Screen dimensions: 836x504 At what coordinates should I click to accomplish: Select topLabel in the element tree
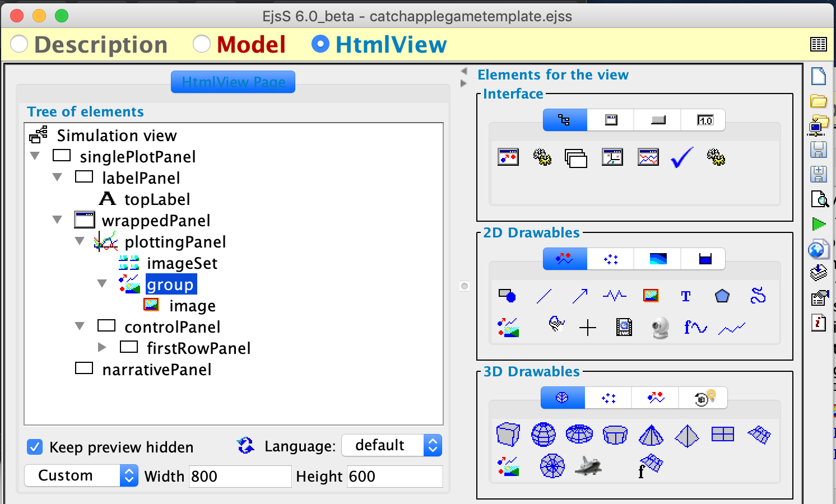point(157,199)
